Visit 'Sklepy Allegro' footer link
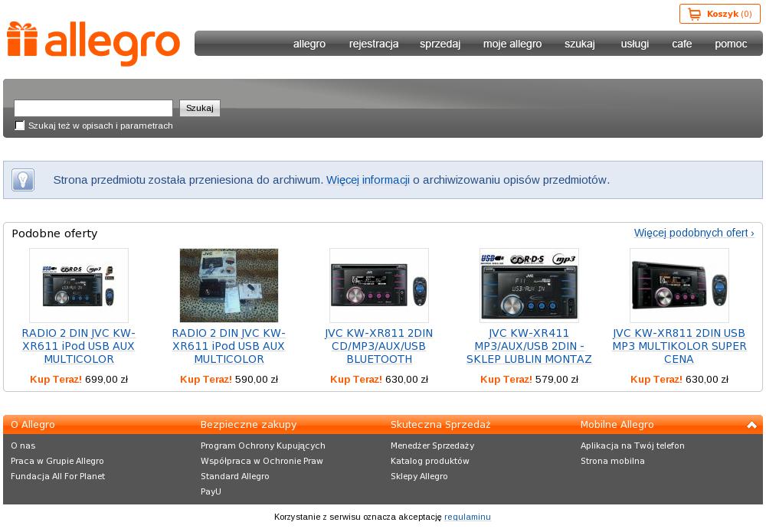The width and height of the screenshot is (766, 532). pos(419,476)
